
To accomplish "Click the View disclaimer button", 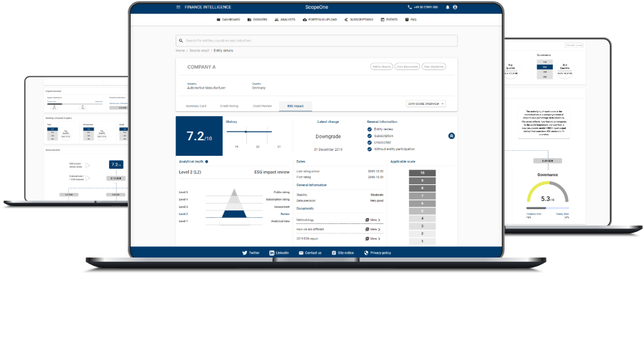I will tap(434, 66).
